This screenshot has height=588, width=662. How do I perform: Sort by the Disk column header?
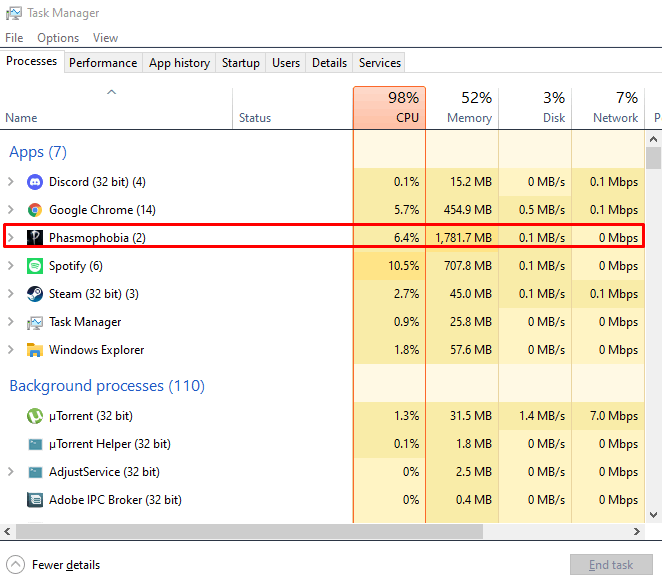tap(535, 108)
